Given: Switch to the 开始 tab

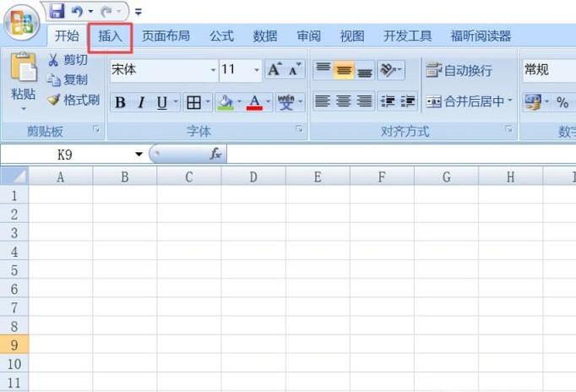Looking at the screenshot, I should pyautogui.click(x=67, y=36).
